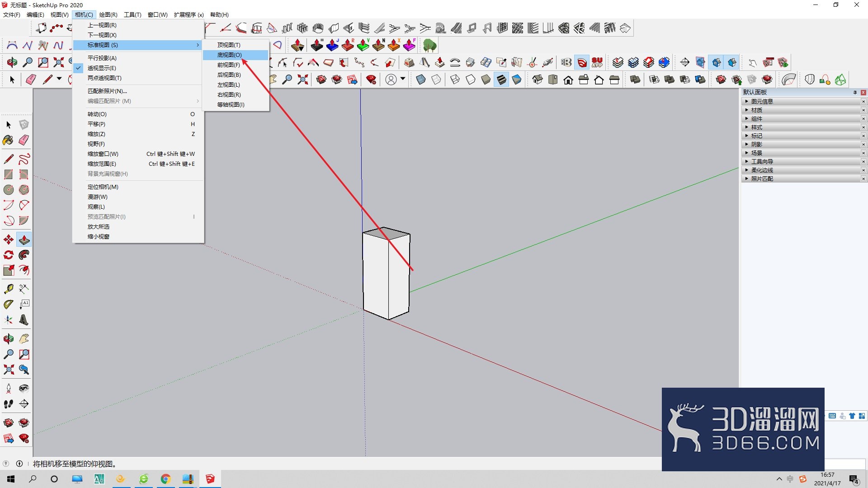Open SketchUp from the Windows taskbar

[x=210, y=479]
